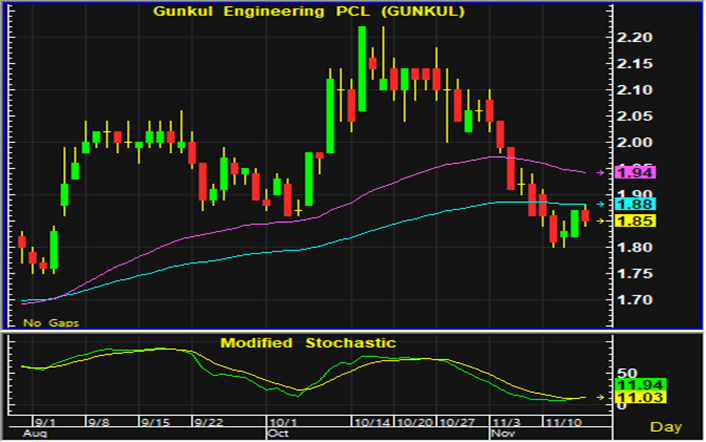The height and width of the screenshot is (442, 706).
Task: Click the yellow arrow beside 1.85
Action: click(x=600, y=220)
